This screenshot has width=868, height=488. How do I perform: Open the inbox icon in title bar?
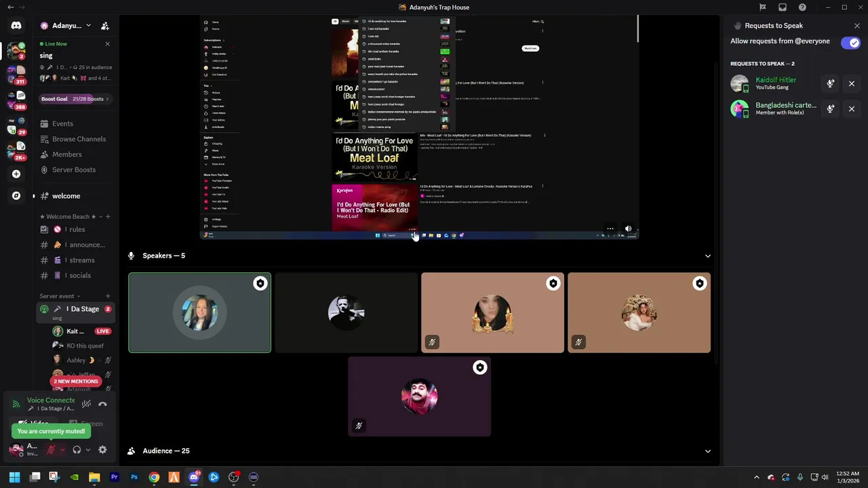pos(783,7)
